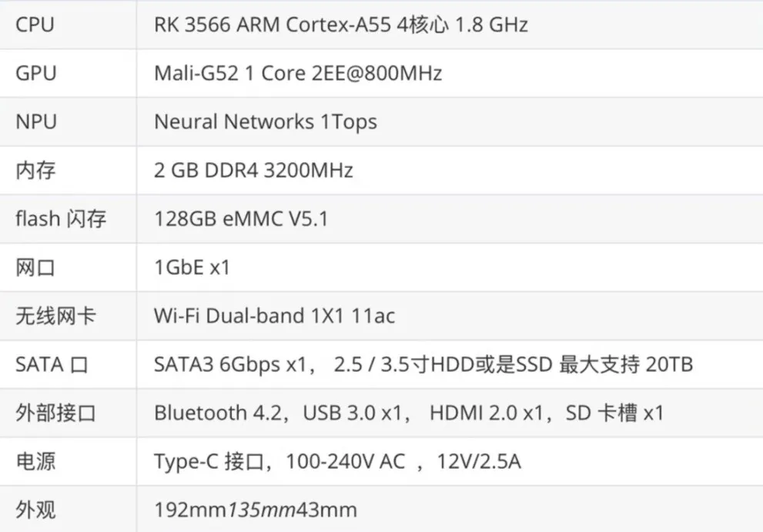This screenshot has height=532, width=763.
Task: Click the 无线网卡 row label
Action: pos(55,316)
